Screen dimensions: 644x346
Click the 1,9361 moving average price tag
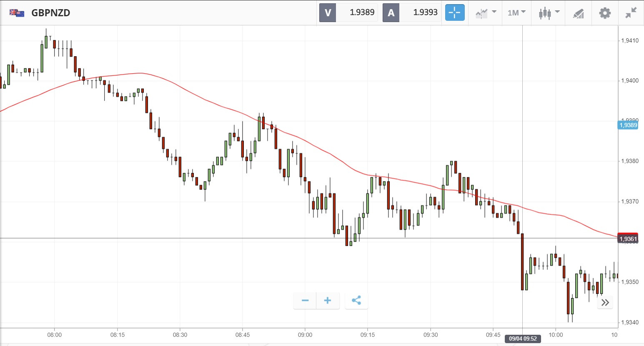tap(628, 239)
